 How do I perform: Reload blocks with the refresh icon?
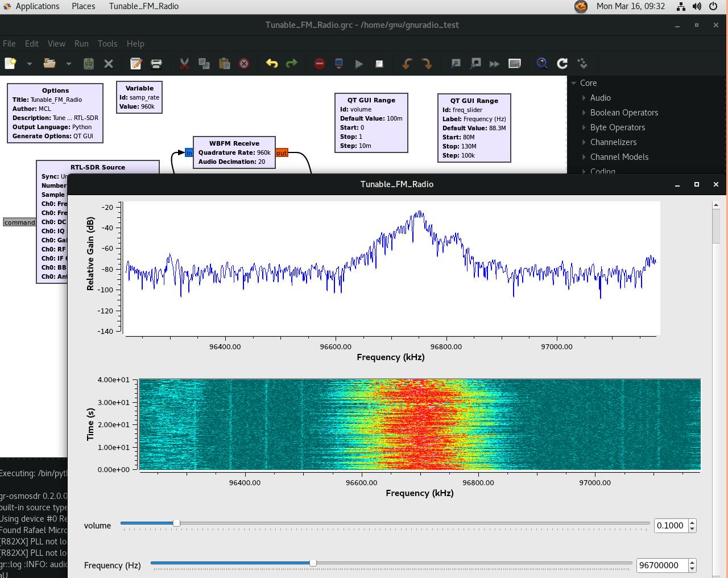562,64
